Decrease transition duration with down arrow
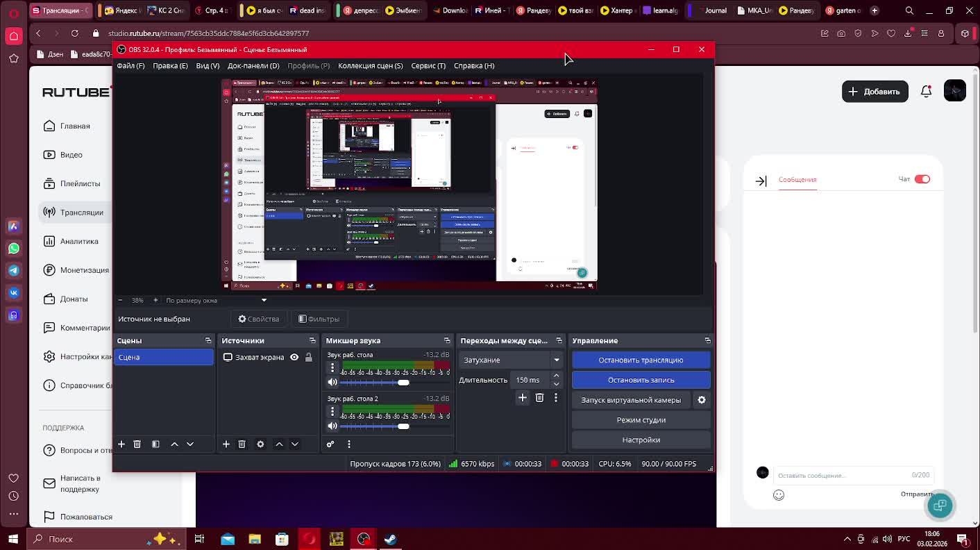 point(556,384)
